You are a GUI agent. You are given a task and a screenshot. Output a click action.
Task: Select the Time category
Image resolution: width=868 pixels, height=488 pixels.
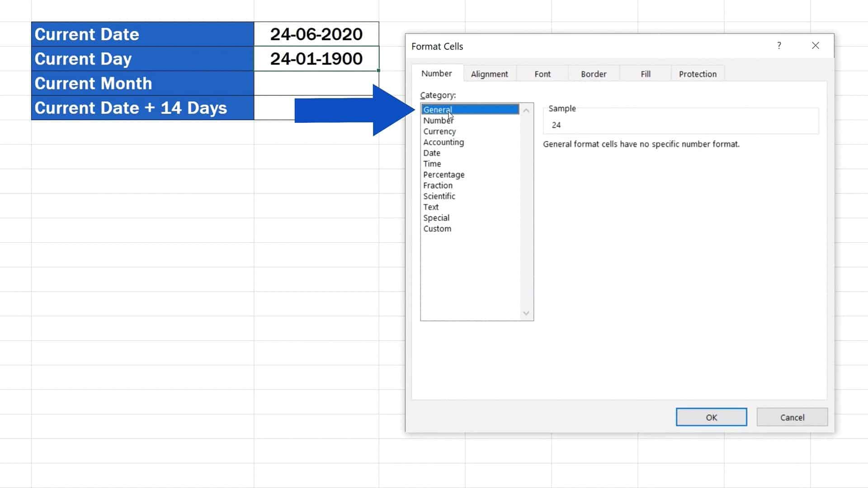(x=432, y=164)
